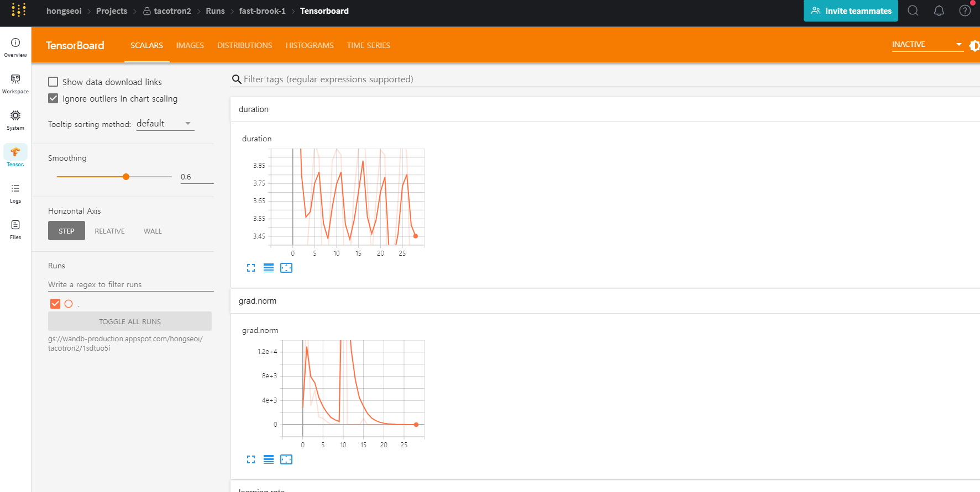This screenshot has width=980, height=492.
Task: Select STEP horizontal axis
Action: (66, 231)
